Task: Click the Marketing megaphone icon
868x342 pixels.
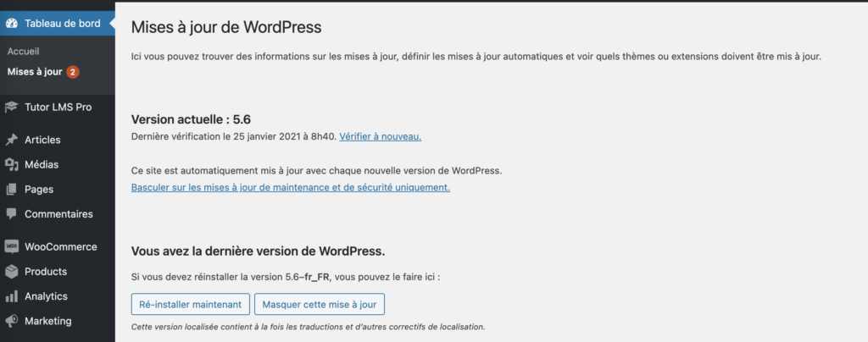Action: click(12, 321)
